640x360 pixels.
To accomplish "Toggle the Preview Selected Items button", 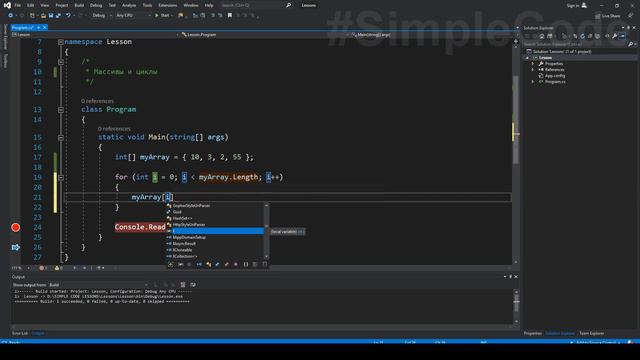I will click(x=622, y=36).
